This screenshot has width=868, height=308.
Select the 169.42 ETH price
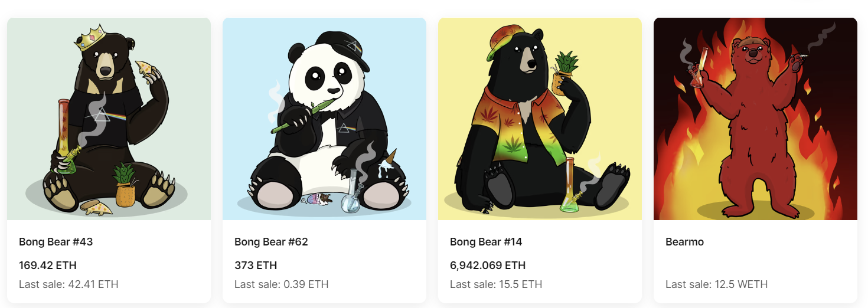point(48,266)
